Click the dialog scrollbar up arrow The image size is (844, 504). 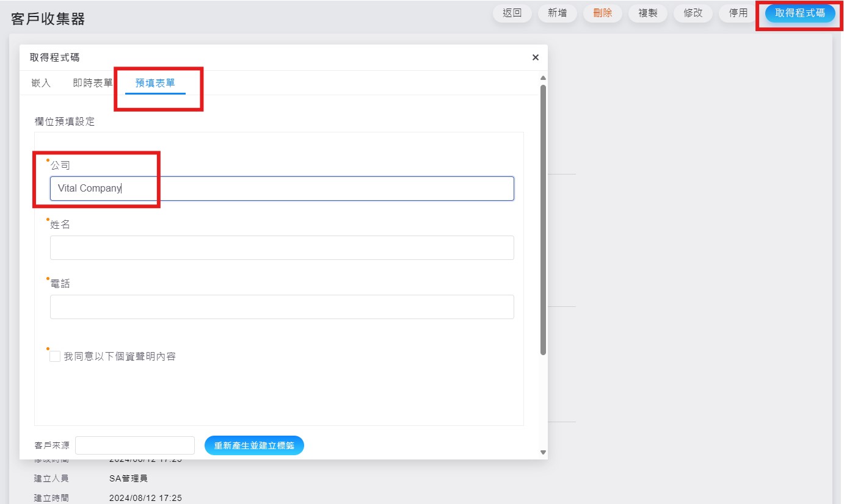tap(543, 78)
